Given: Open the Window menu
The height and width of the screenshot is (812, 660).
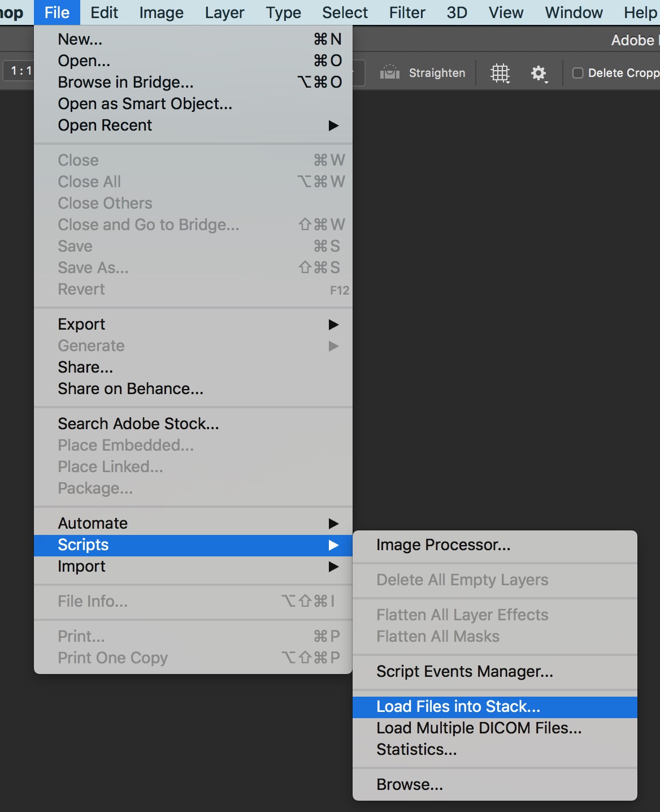Looking at the screenshot, I should 573,12.
